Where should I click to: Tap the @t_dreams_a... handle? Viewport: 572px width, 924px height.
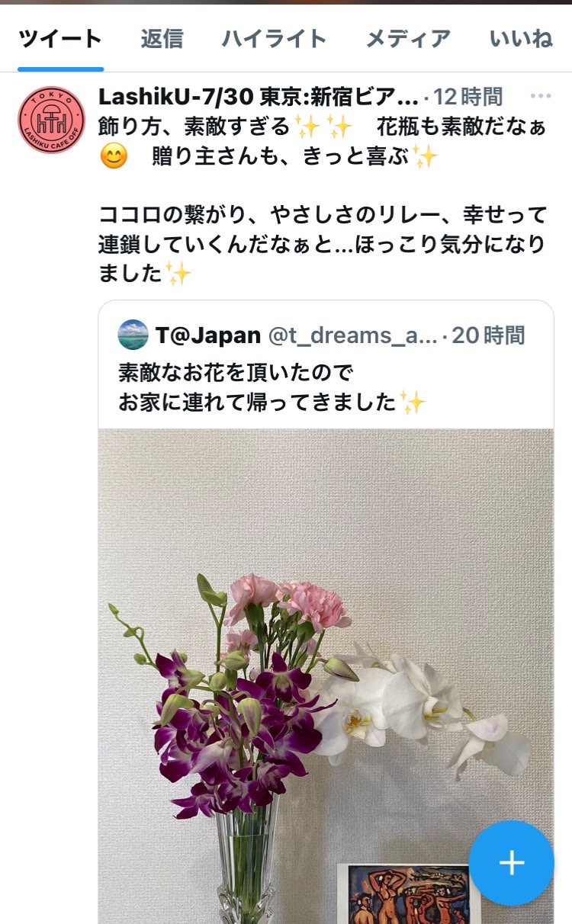352,335
